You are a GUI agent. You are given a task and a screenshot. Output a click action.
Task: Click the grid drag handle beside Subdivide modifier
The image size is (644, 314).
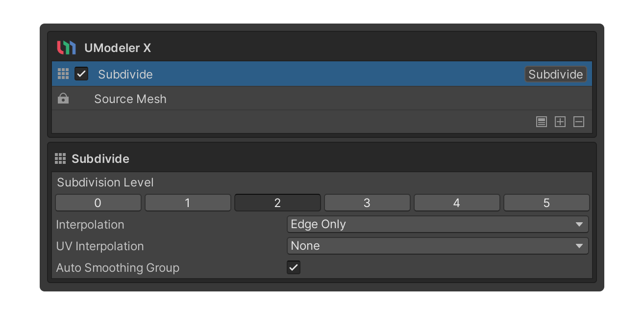(63, 74)
